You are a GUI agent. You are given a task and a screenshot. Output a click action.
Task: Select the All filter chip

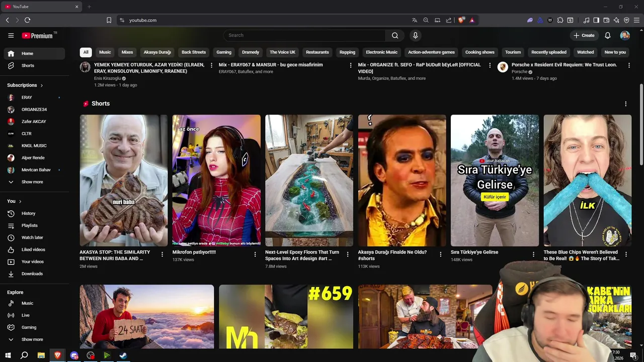click(86, 52)
